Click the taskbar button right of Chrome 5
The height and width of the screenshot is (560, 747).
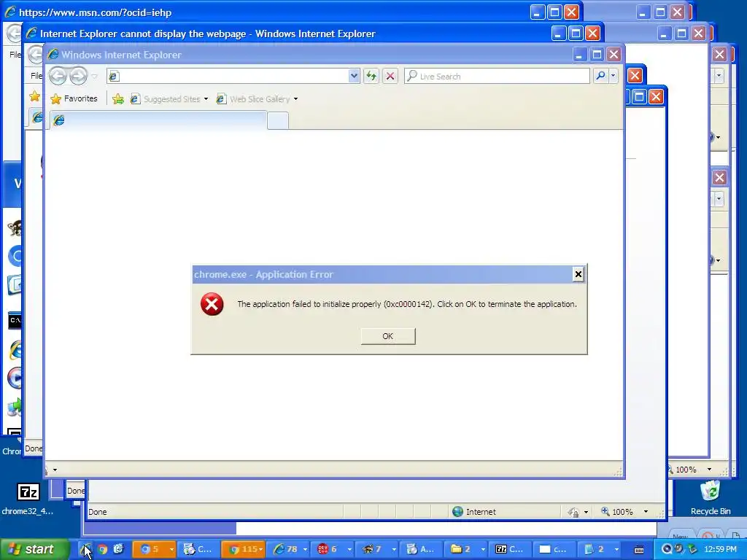click(x=197, y=550)
